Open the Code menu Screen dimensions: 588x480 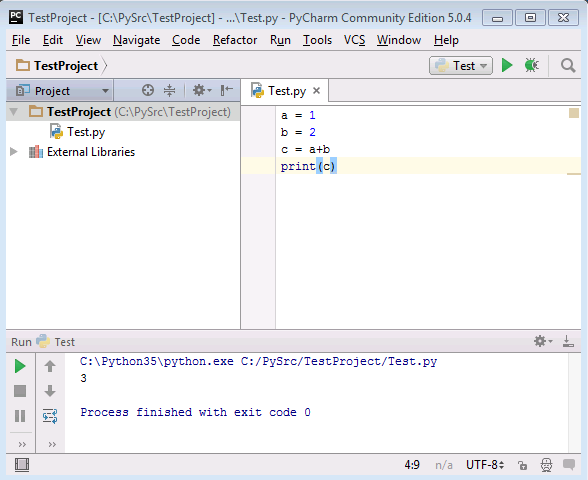click(186, 40)
